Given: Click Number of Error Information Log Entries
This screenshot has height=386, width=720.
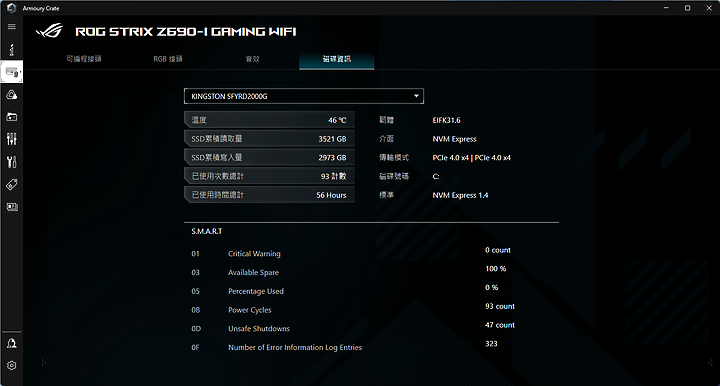Looking at the screenshot, I should [x=295, y=347].
